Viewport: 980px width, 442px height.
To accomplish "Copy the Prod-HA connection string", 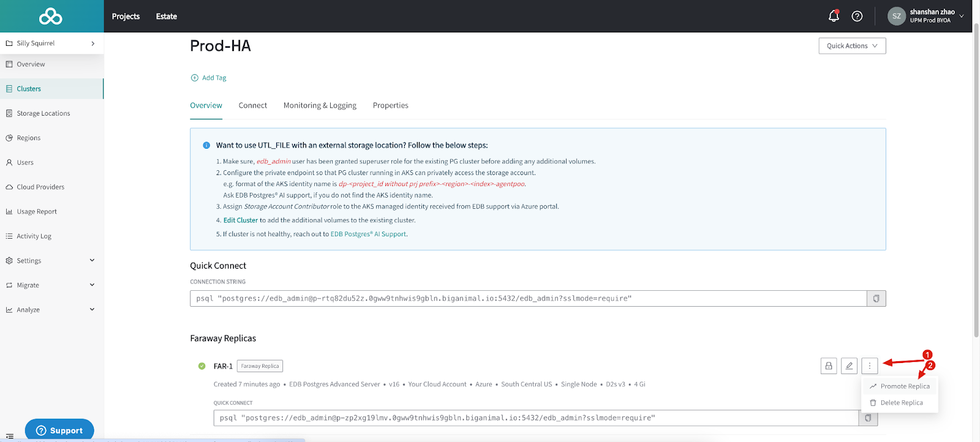I will (x=876, y=298).
